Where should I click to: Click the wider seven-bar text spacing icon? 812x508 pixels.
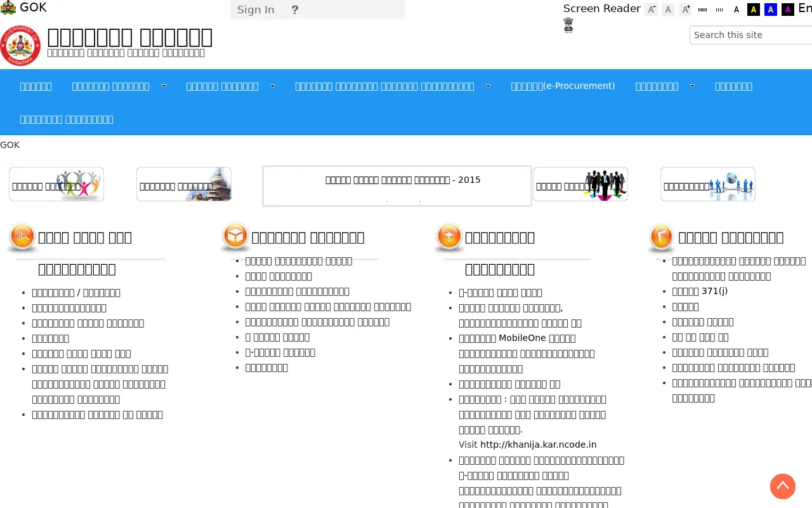[x=702, y=10]
